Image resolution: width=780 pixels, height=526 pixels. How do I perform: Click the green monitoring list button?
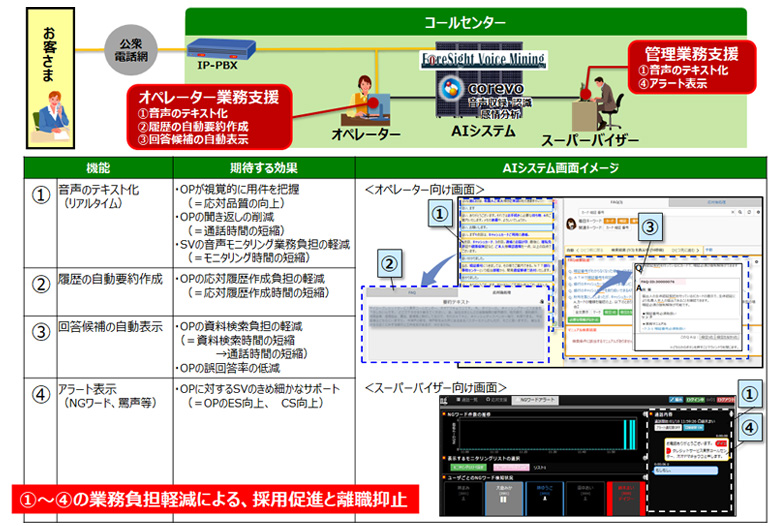tap(468, 467)
